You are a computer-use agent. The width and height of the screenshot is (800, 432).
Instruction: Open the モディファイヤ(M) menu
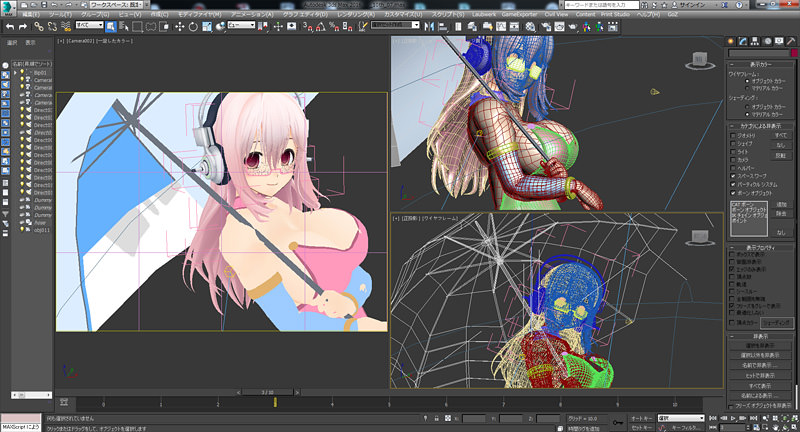pyautogui.click(x=200, y=15)
